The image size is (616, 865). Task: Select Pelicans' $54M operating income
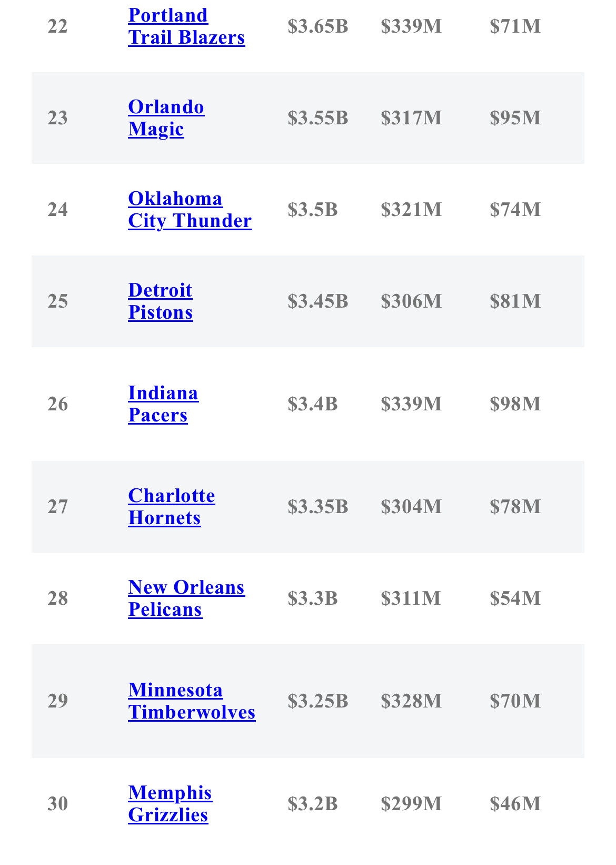[515, 598]
